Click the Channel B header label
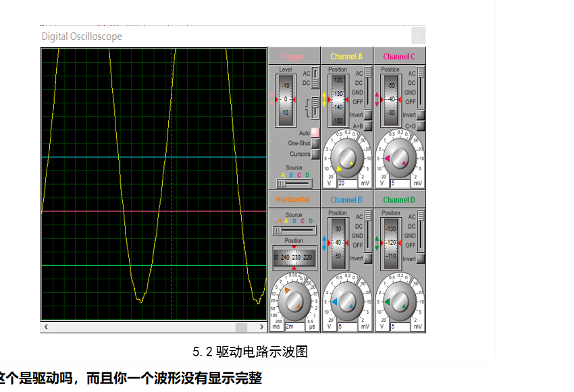 pyautogui.click(x=346, y=200)
